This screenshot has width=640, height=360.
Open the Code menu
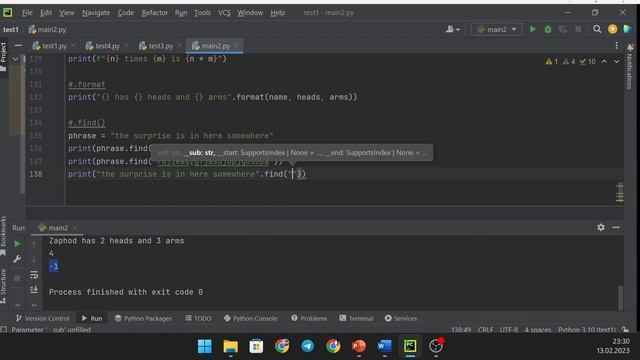pyautogui.click(x=126, y=13)
